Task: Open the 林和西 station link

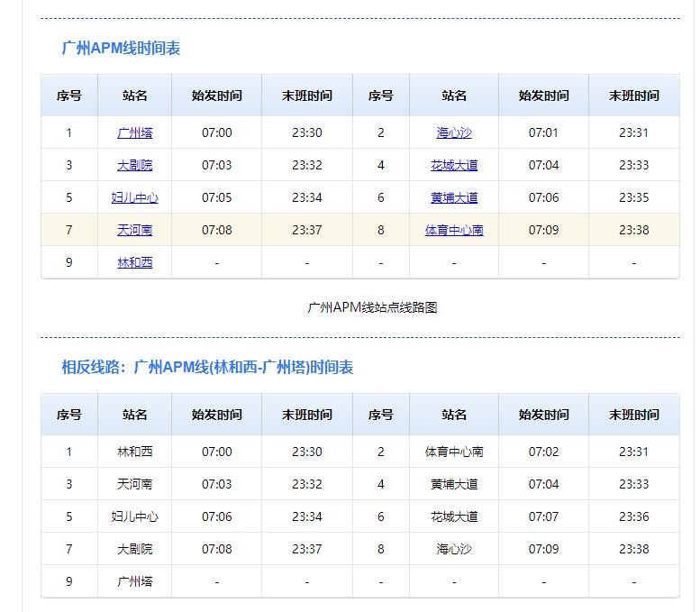Action: [134, 262]
